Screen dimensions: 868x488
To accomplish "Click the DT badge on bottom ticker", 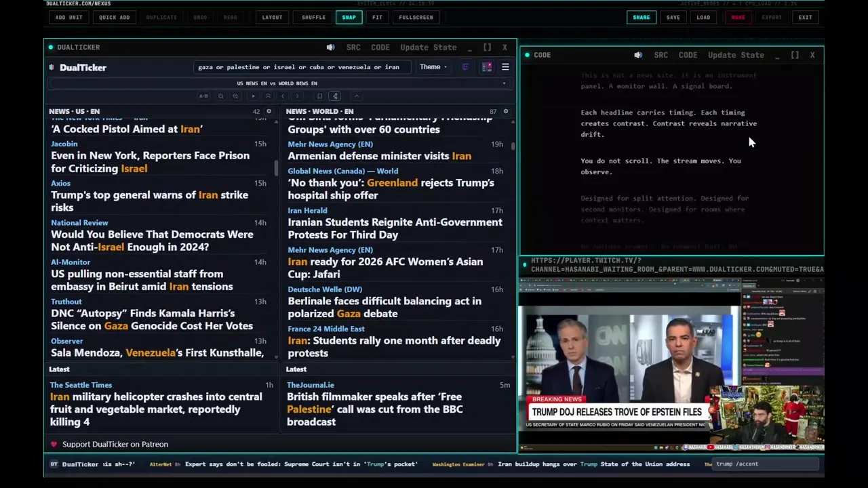I will (54, 464).
